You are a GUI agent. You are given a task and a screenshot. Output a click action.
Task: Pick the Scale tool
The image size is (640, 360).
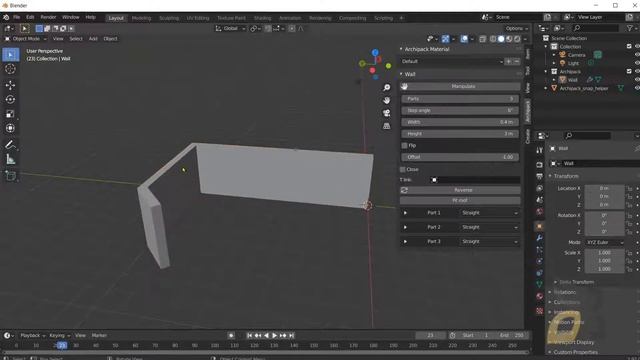click(x=11, y=114)
